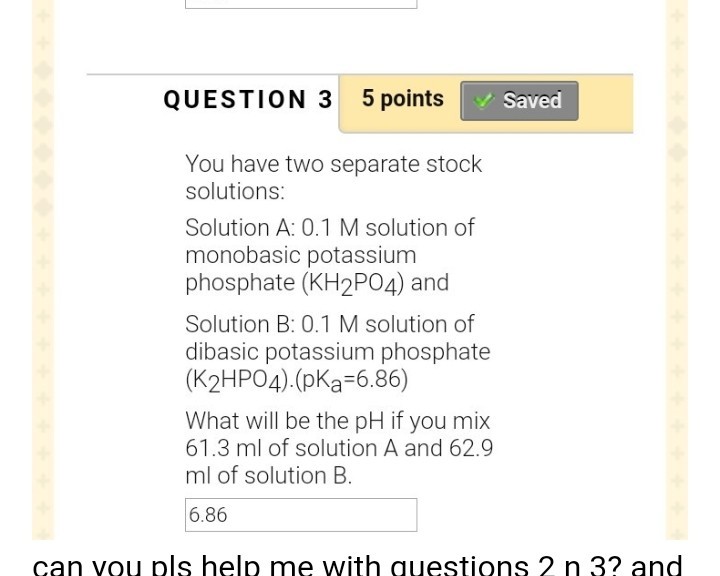
Task: Click the yellow points banner background
Action: 605,103
